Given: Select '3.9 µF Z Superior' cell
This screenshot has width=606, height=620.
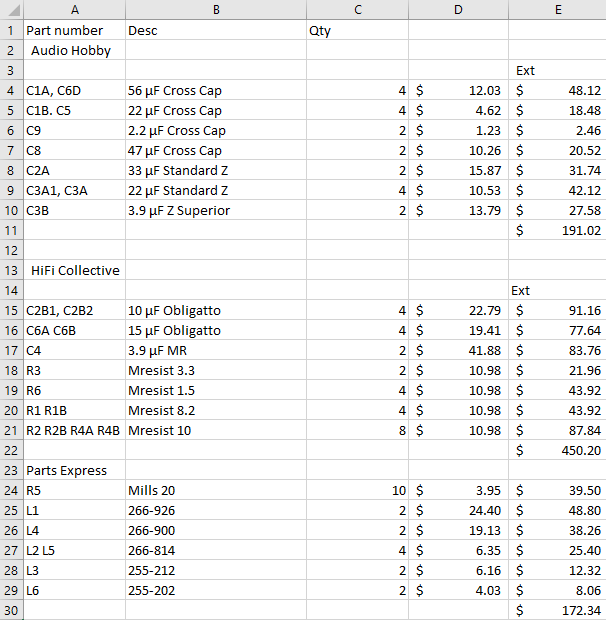Looking at the screenshot, I should click(216, 210).
